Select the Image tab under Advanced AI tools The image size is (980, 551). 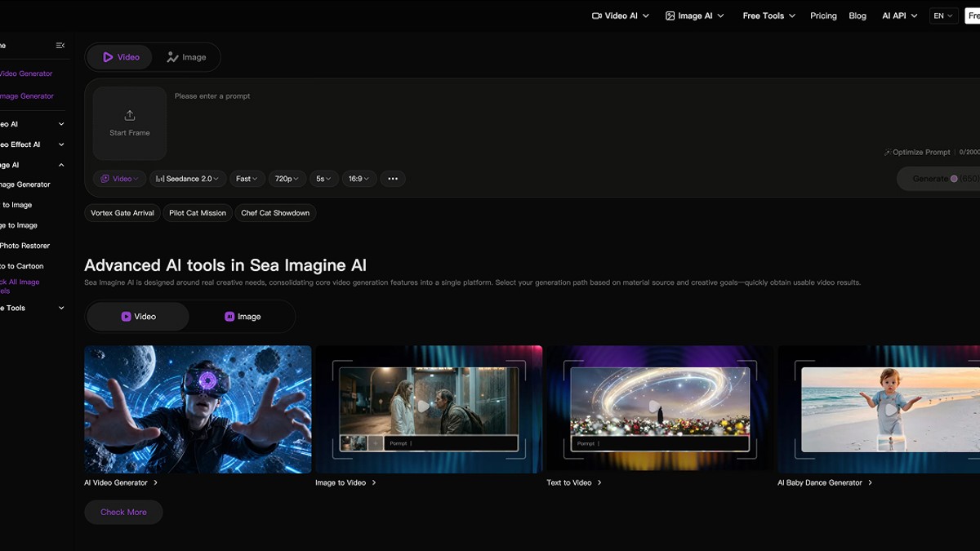coord(243,317)
